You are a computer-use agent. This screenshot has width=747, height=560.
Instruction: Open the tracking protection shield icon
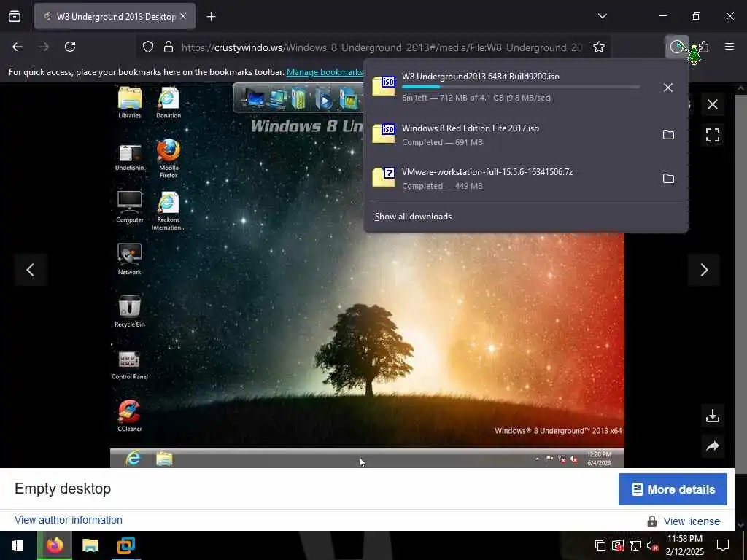pyautogui.click(x=148, y=47)
